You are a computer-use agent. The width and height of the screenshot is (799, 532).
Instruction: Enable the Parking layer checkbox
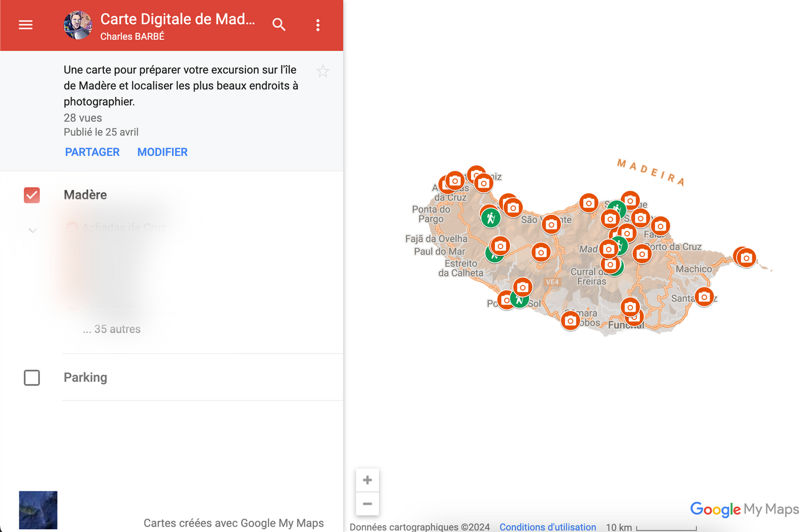pyautogui.click(x=32, y=378)
